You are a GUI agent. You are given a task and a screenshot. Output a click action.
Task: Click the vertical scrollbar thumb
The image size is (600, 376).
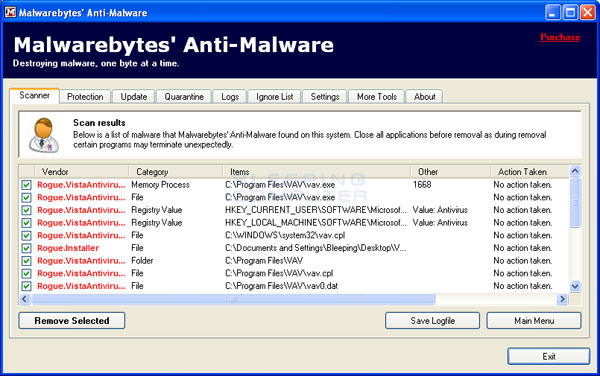(575, 202)
